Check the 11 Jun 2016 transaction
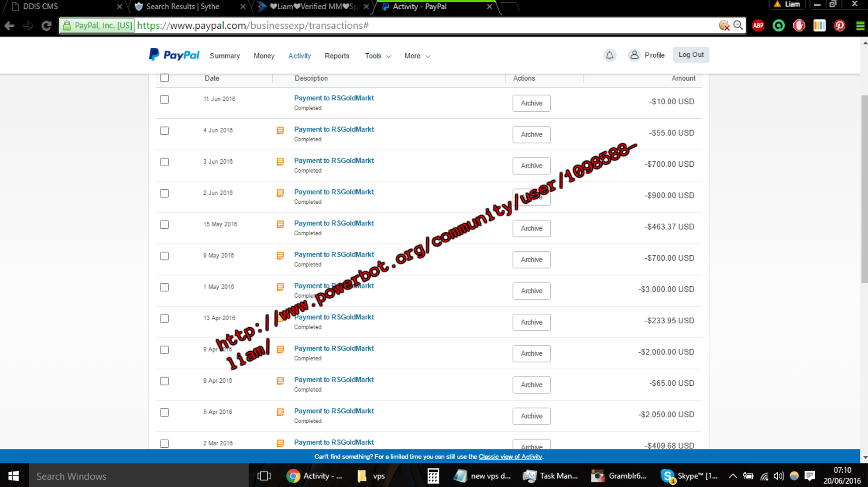868x487 pixels. pos(165,99)
